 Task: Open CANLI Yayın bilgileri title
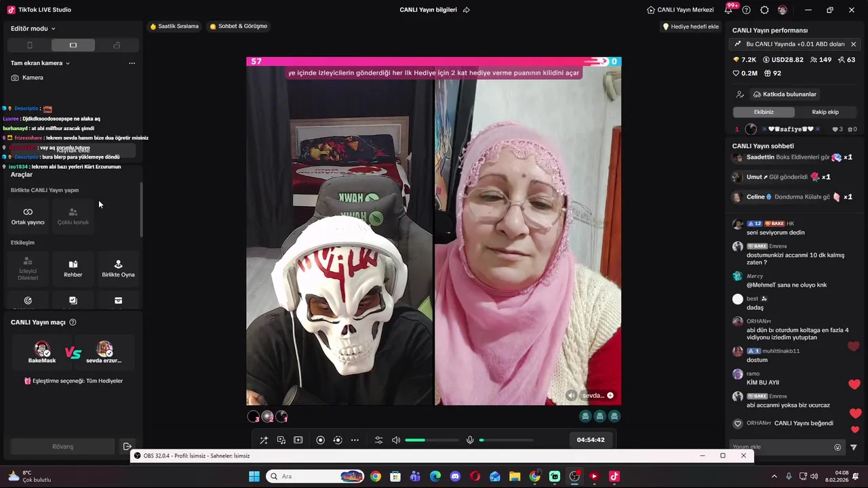tap(428, 10)
